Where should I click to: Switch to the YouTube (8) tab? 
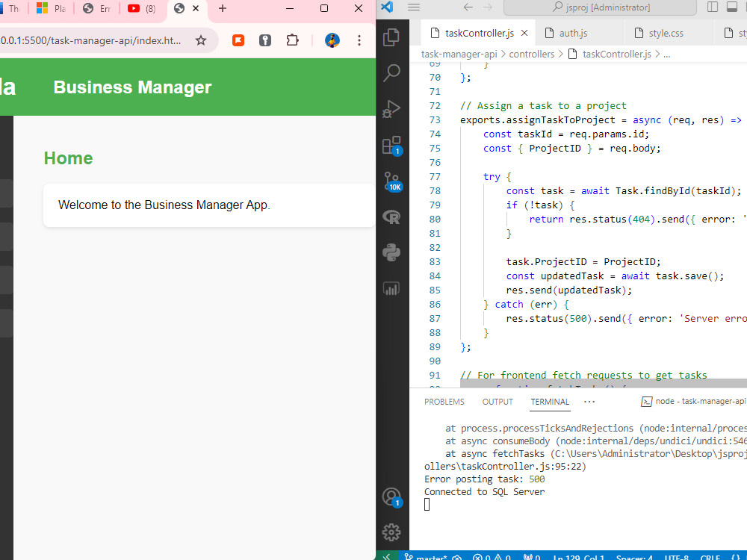[x=141, y=8]
